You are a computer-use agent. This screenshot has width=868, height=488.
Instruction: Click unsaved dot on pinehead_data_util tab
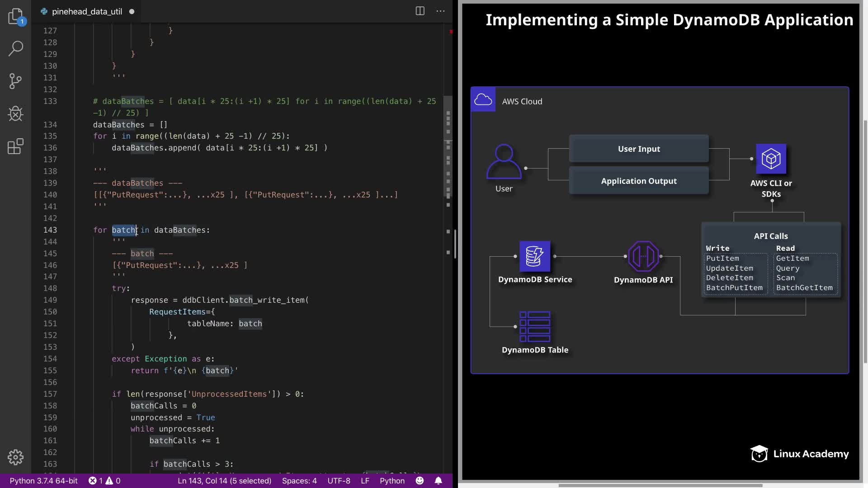point(132,12)
